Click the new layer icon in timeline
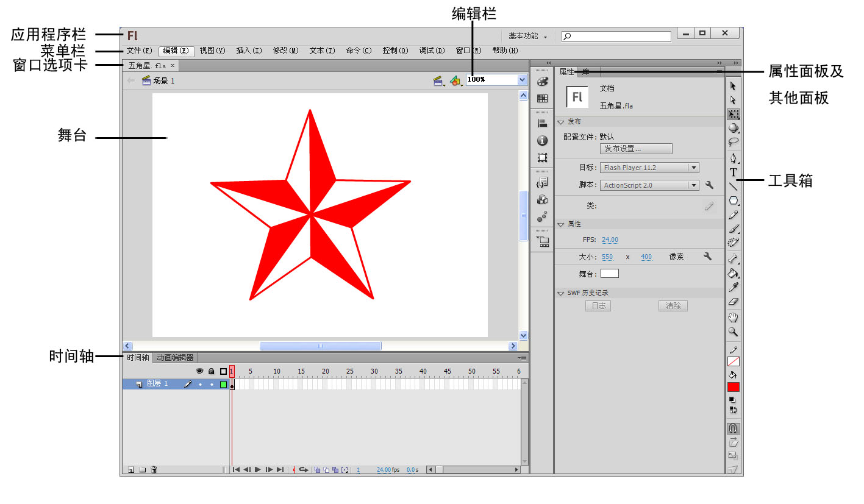This screenshot has width=864, height=504. click(130, 470)
